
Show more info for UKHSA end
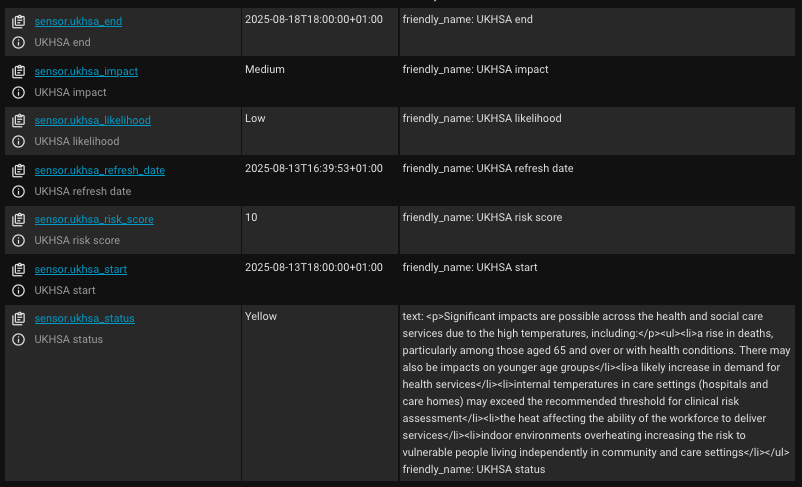[x=18, y=42]
